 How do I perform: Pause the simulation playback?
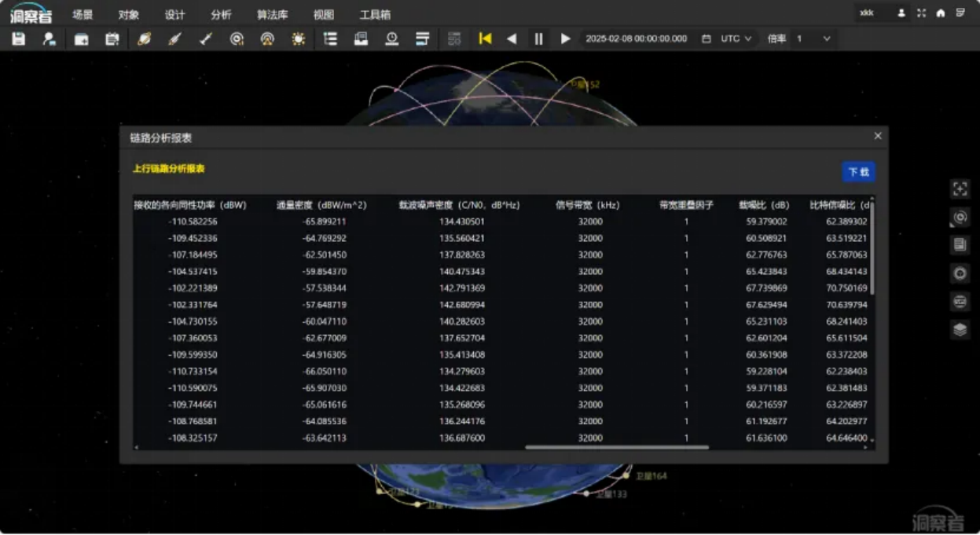click(x=538, y=38)
